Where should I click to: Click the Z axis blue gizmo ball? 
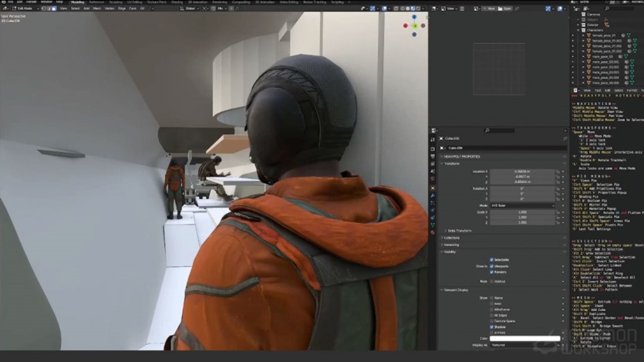click(x=414, y=17)
